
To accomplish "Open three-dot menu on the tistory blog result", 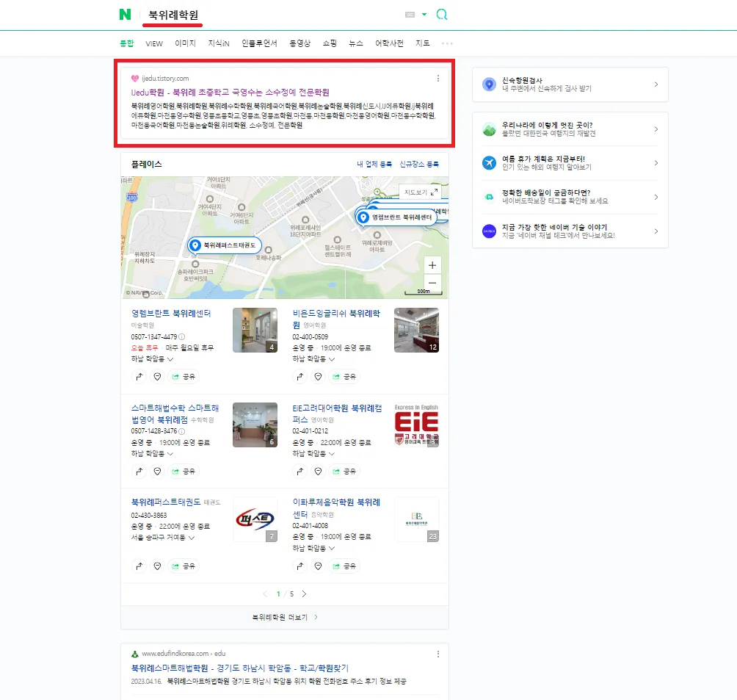I will (438, 77).
